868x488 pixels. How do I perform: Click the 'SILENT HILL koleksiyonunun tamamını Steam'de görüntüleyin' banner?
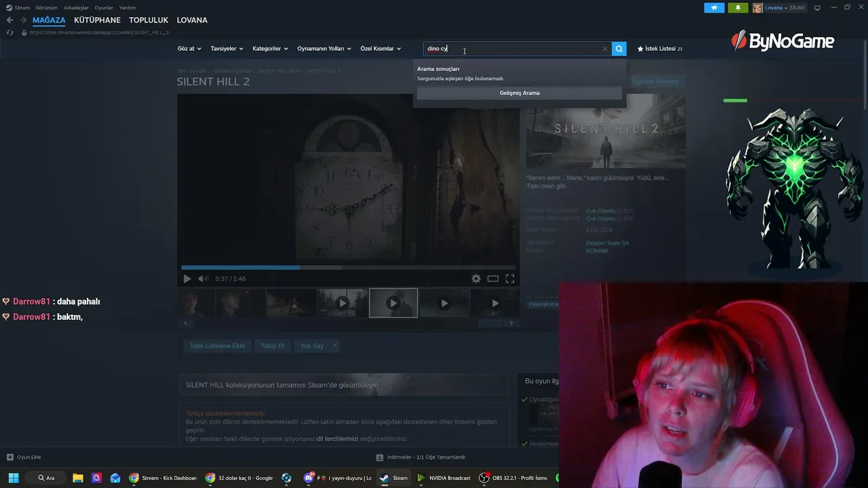point(344,385)
